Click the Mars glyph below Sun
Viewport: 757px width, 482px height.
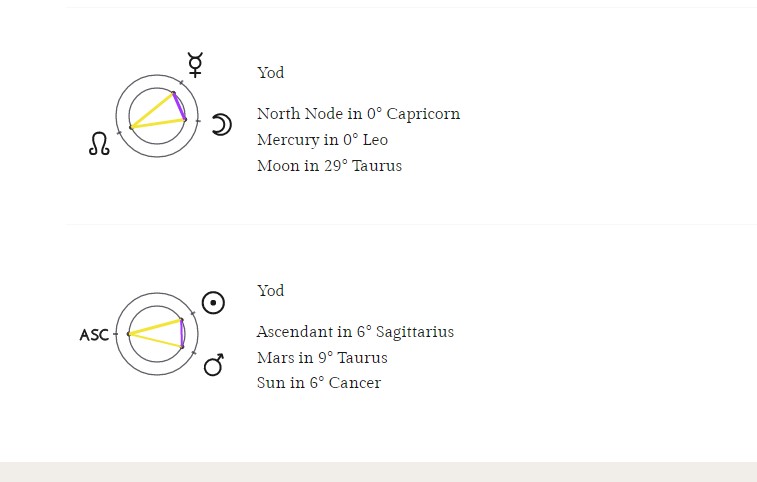click(x=214, y=365)
